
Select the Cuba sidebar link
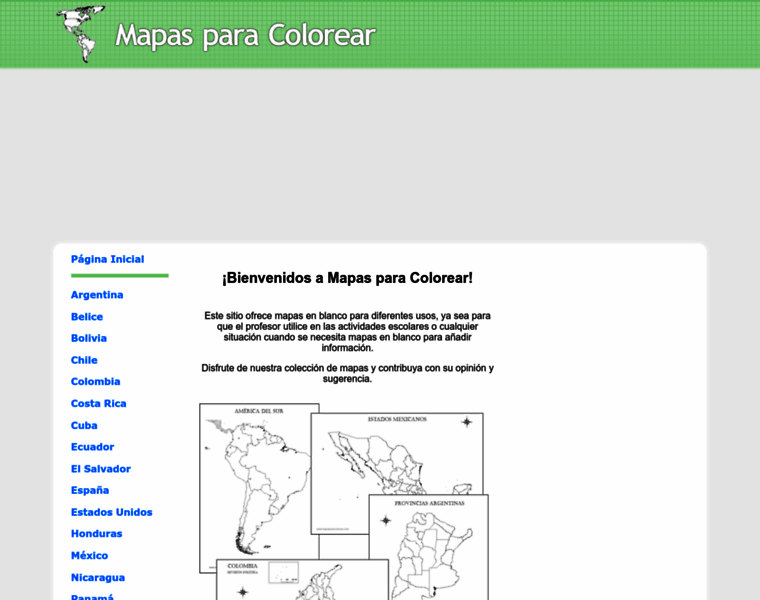(84, 425)
